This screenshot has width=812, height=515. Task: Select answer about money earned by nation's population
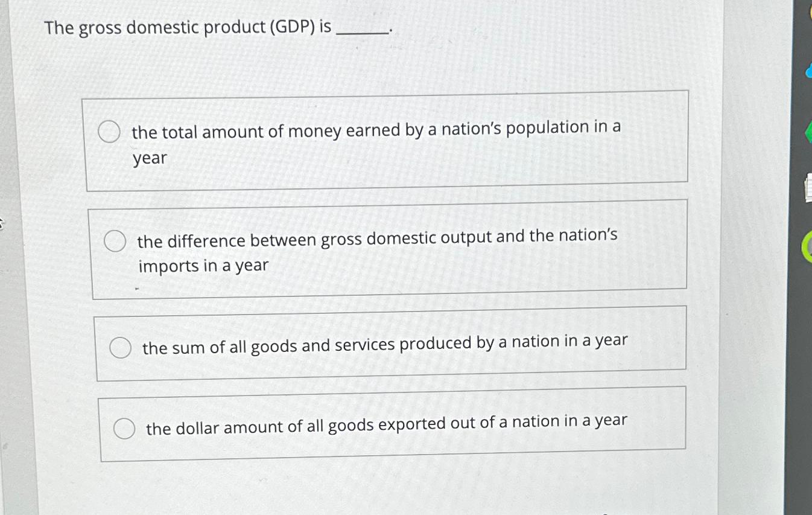(110, 131)
